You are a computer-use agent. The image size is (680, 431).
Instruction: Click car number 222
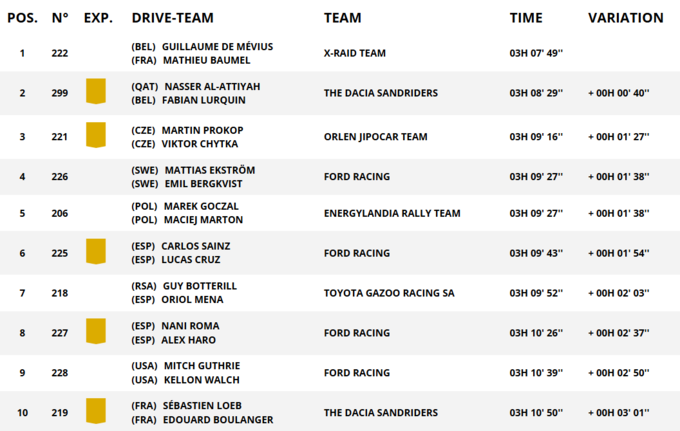point(60,53)
